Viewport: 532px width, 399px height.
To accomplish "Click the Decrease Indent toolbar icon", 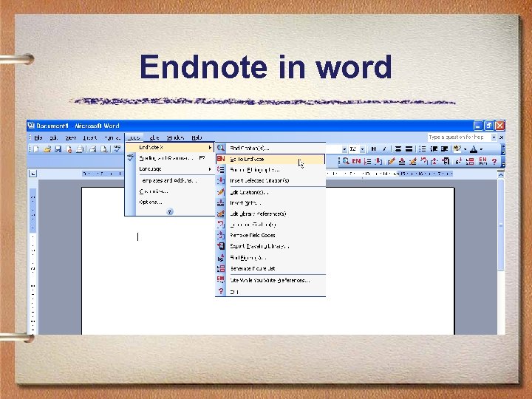I will coord(434,149).
